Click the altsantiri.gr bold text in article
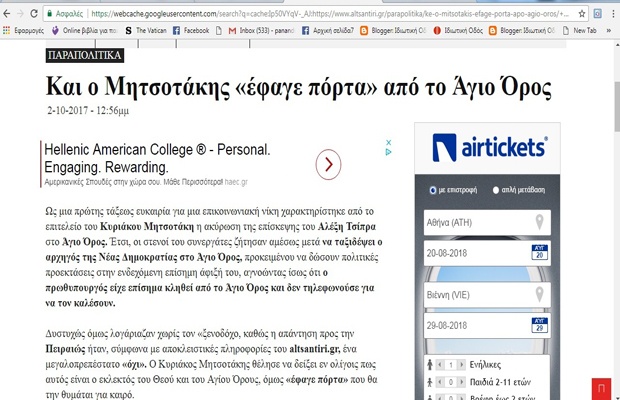Screen dimensions: 620x400 coord(314,349)
